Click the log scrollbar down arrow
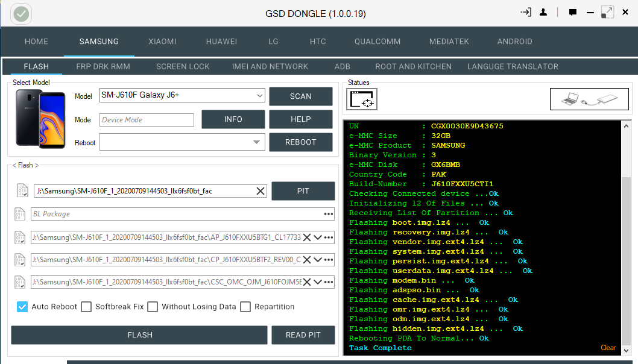 click(x=627, y=350)
